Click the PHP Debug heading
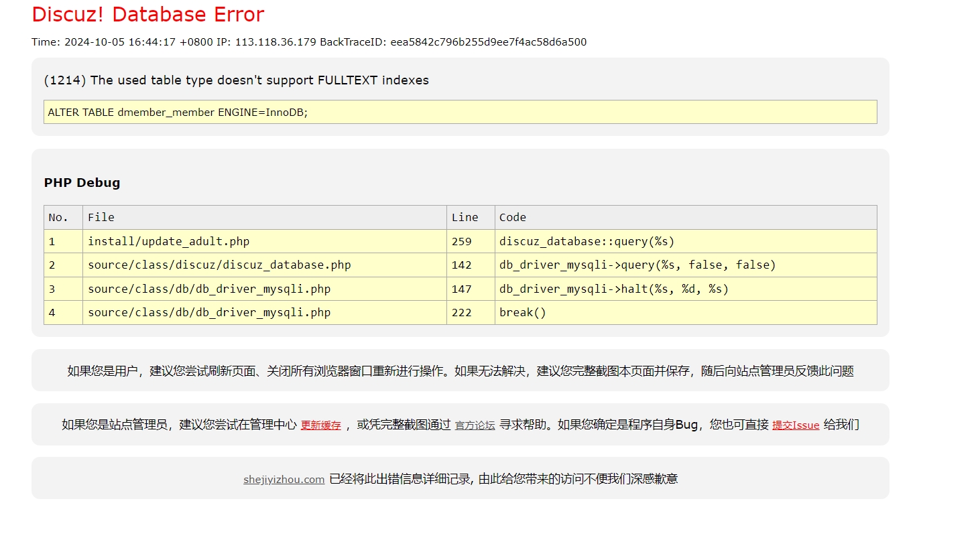The image size is (980, 550). 82,183
